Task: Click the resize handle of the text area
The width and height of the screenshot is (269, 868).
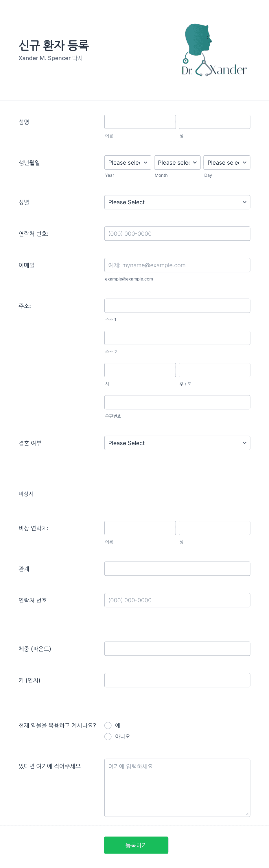Action: pyautogui.click(x=247, y=814)
